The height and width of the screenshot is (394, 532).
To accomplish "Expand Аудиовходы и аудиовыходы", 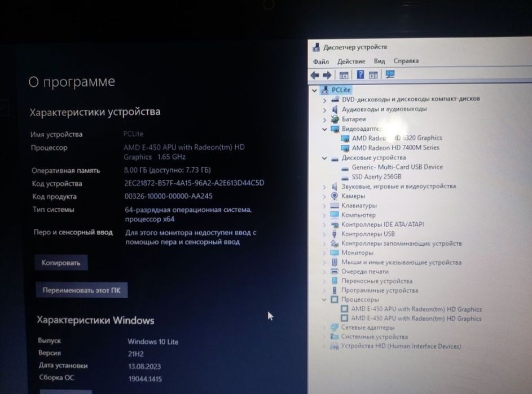I will click(x=325, y=110).
